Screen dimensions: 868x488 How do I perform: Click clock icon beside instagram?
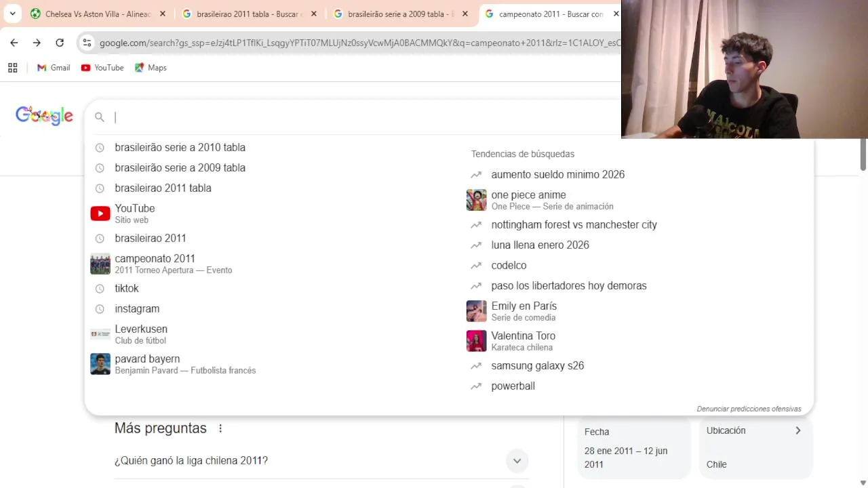[100, 309]
